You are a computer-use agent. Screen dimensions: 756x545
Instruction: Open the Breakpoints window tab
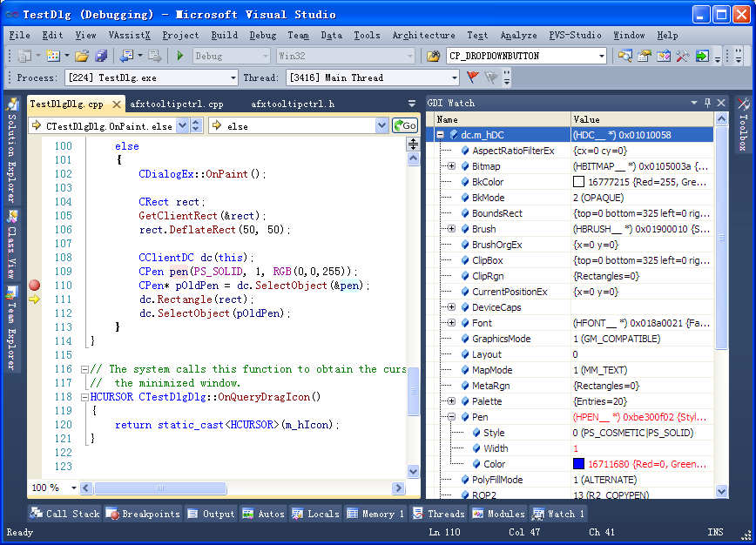tap(143, 514)
